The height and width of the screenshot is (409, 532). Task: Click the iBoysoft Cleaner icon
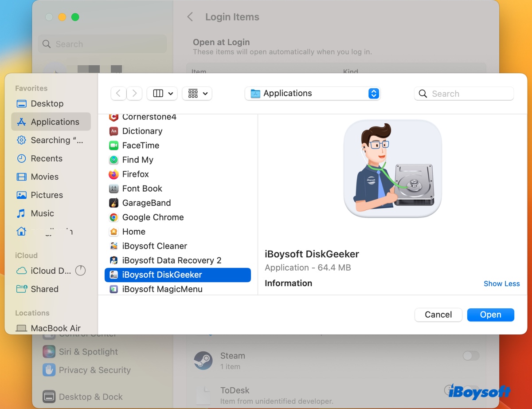click(x=114, y=246)
